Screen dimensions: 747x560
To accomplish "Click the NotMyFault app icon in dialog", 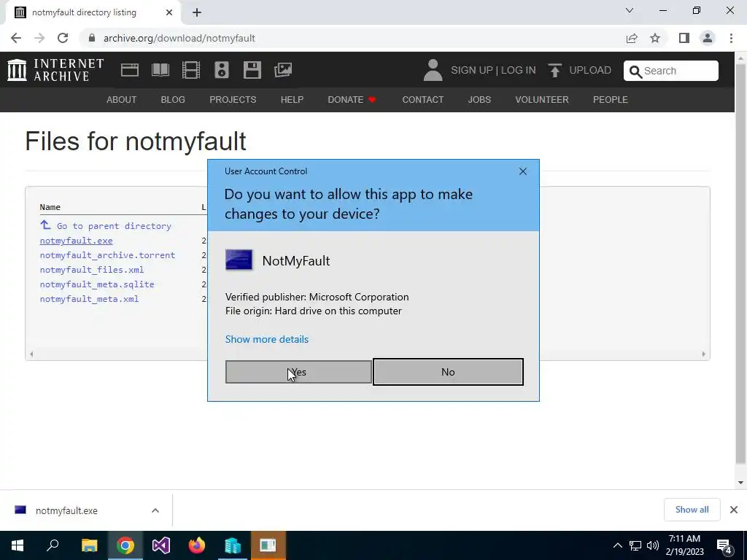I will point(239,260).
